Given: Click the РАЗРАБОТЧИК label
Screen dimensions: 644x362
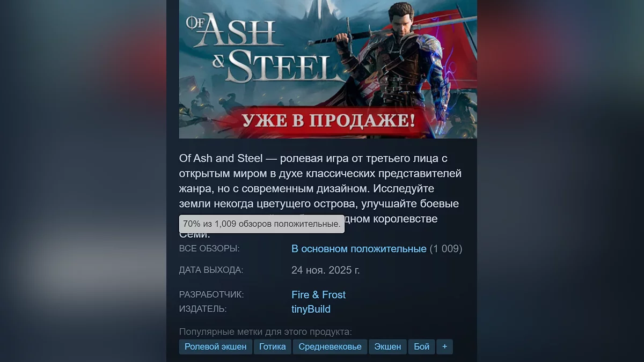Looking at the screenshot, I should coord(211,294).
